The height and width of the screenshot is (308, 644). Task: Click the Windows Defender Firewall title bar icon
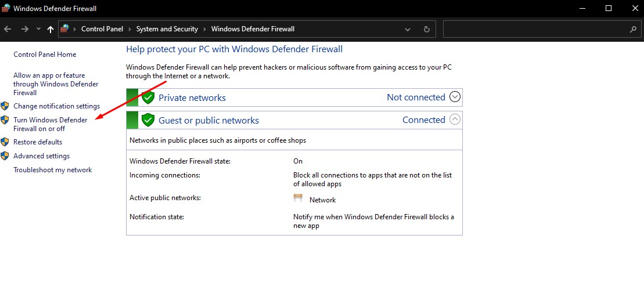click(6, 8)
